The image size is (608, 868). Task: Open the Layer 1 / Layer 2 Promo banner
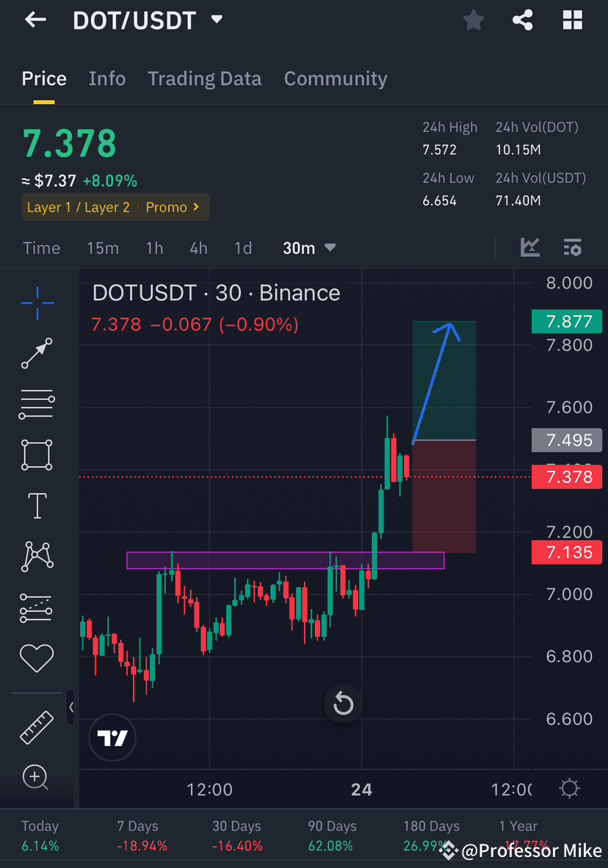pyautogui.click(x=115, y=207)
